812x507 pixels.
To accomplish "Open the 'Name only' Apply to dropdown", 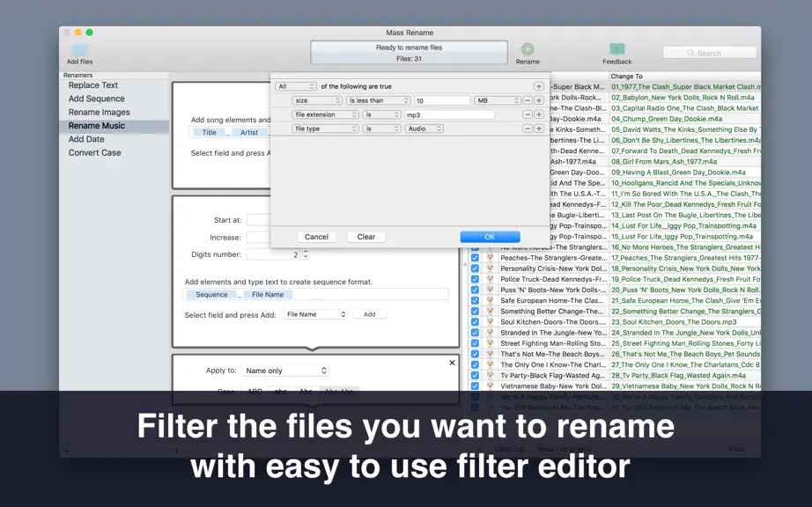I will click(285, 371).
